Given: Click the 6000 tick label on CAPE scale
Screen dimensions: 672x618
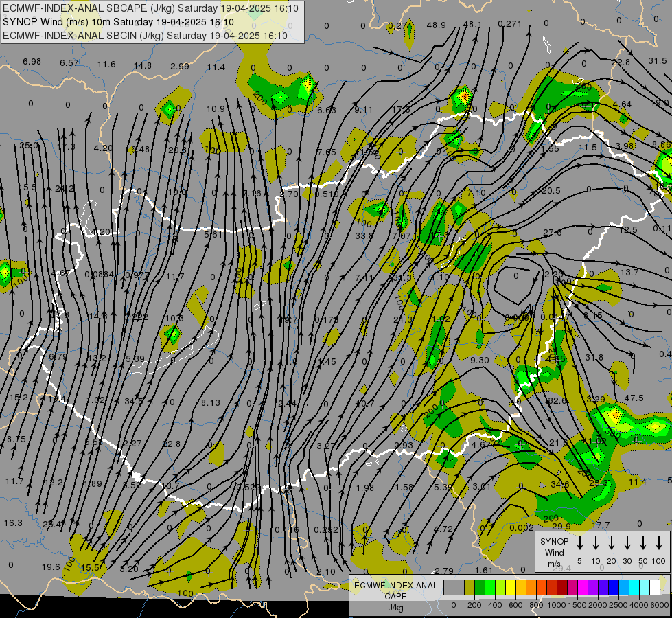Looking at the screenshot, I should [660, 605].
